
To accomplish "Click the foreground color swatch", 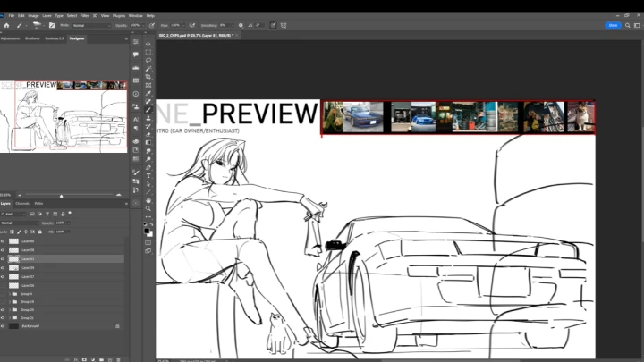I will tap(147, 232).
